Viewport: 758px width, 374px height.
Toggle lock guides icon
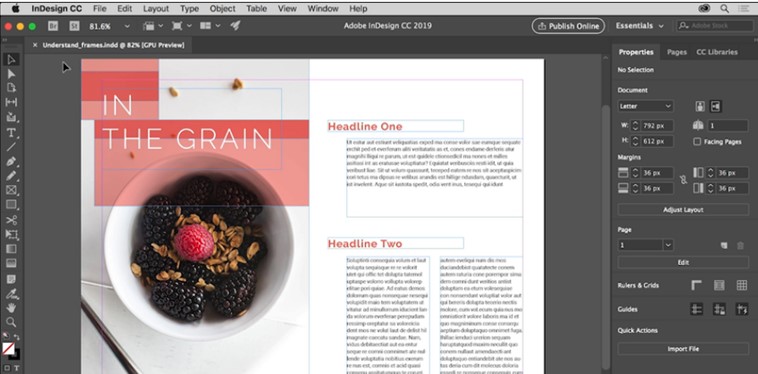[x=719, y=309]
